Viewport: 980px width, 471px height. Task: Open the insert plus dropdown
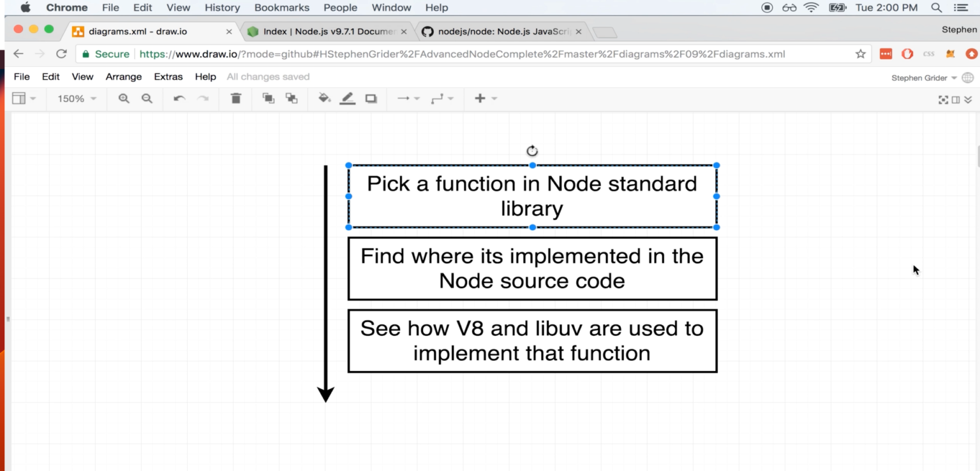pos(485,99)
